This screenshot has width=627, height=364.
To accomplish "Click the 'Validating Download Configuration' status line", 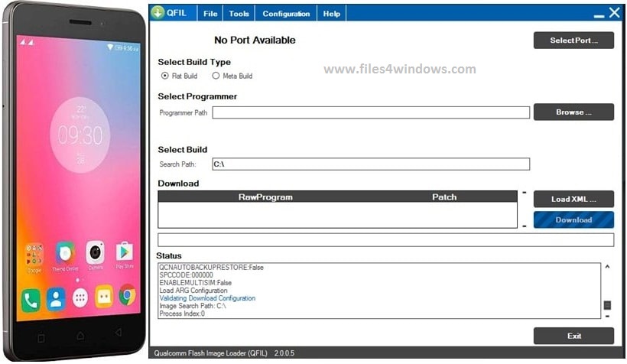I will [x=207, y=298].
